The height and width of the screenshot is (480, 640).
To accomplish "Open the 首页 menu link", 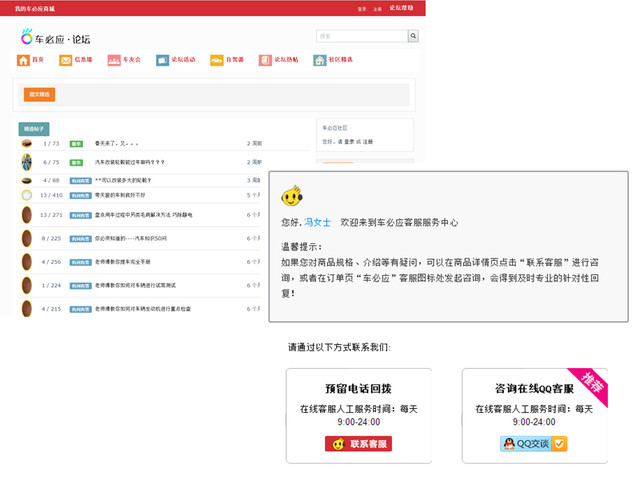I will 38,60.
